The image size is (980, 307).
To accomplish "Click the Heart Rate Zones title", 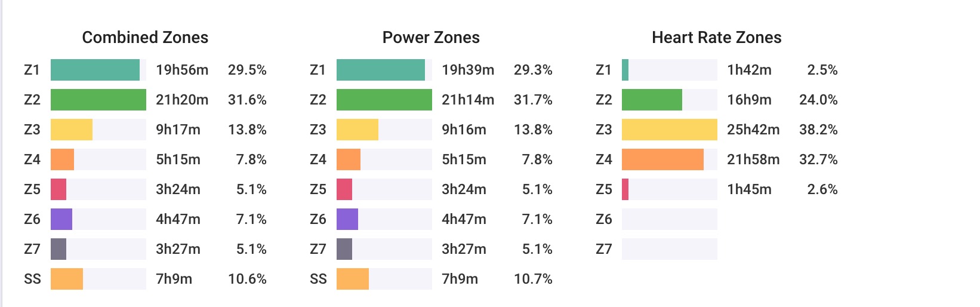I will (716, 38).
